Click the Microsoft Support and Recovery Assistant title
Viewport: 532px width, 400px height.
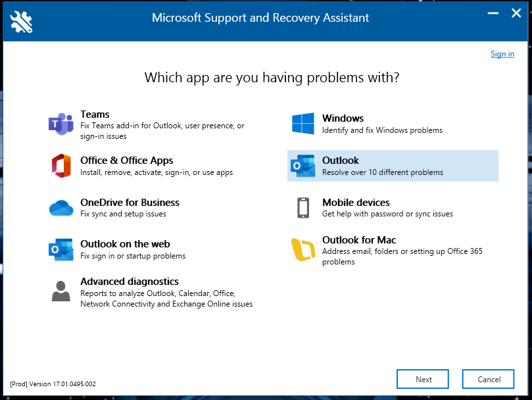260,18
